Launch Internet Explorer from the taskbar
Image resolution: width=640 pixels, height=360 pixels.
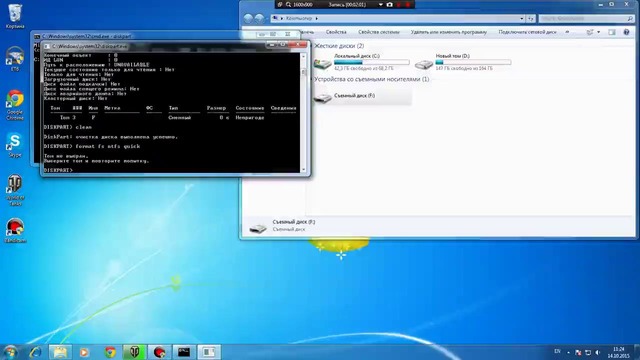click(35, 352)
